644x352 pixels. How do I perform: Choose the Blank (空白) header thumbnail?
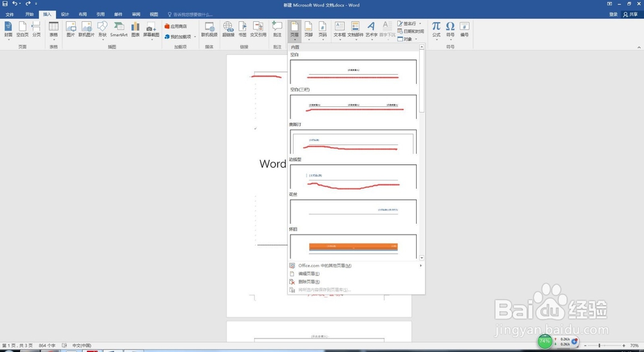[x=353, y=72]
